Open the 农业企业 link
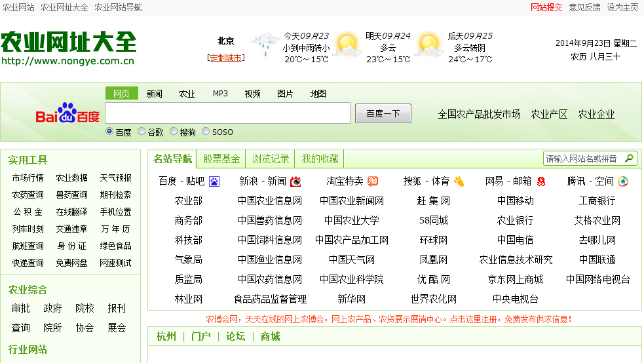This screenshot has height=363, width=644. pyautogui.click(x=596, y=114)
